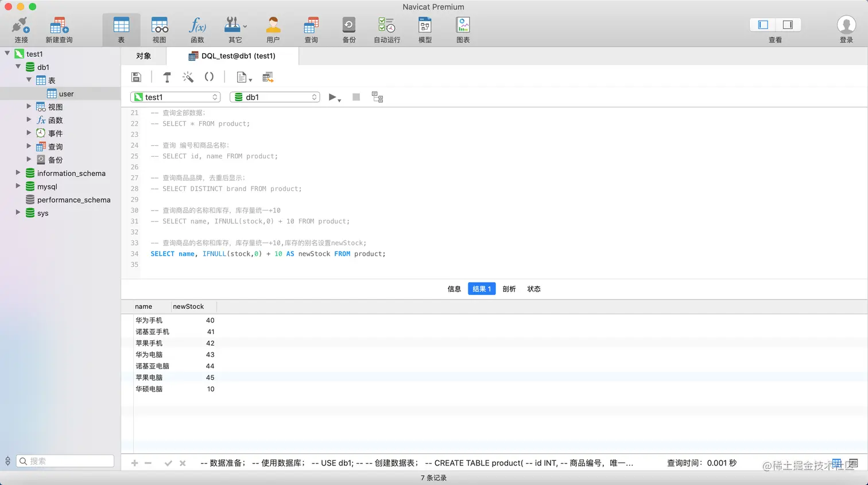Image resolution: width=868 pixels, height=485 pixels.
Task: Open the 图表 (Charts) toolbar icon
Action: pyautogui.click(x=463, y=30)
